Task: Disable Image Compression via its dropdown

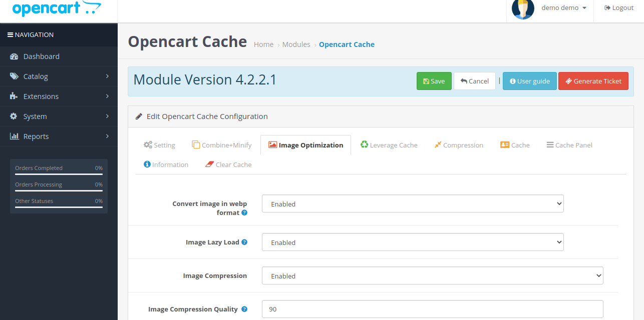Action: coord(432,275)
